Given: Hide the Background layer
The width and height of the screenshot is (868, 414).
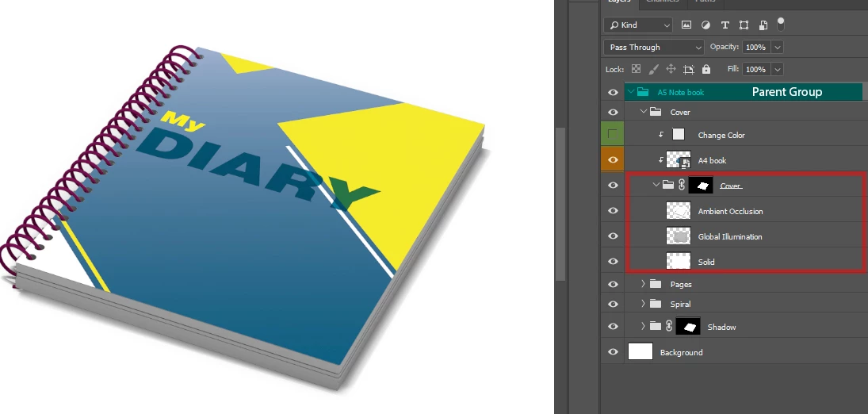Looking at the screenshot, I should pyautogui.click(x=613, y=352).
